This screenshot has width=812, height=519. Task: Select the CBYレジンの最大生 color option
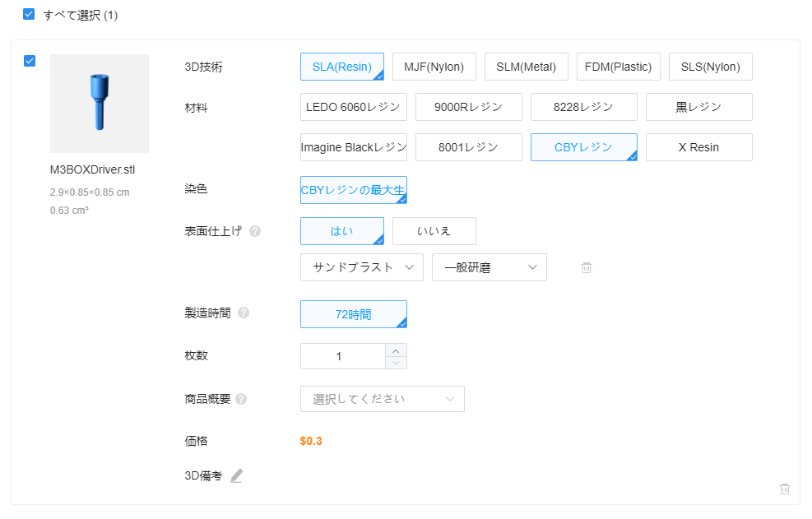(354, 190)
